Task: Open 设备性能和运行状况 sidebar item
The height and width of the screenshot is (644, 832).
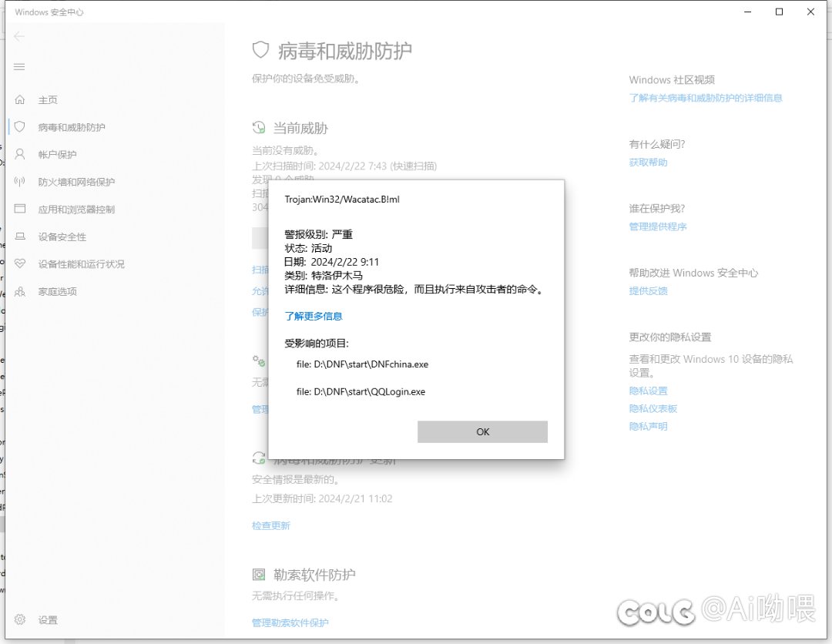Action: pos(81,264)
